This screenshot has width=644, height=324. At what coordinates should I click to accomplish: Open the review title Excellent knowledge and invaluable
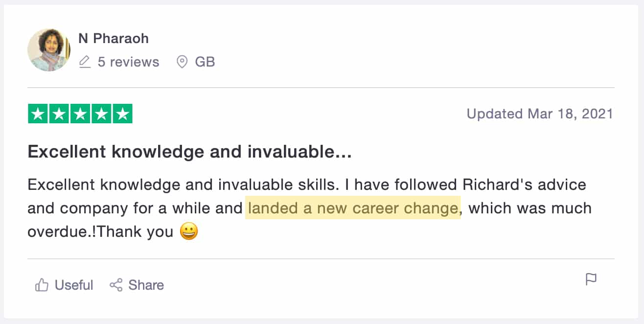click(x=189, y=152)
